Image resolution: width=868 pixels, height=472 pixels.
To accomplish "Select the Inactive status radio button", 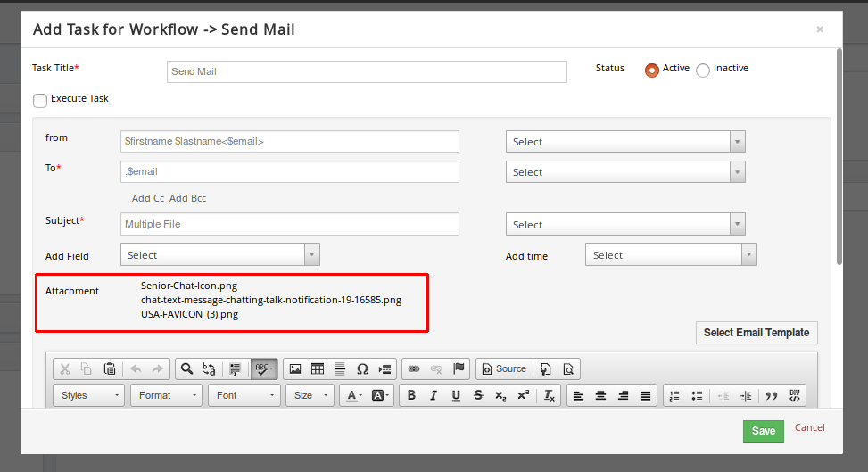I will click(x=702, y=70).
